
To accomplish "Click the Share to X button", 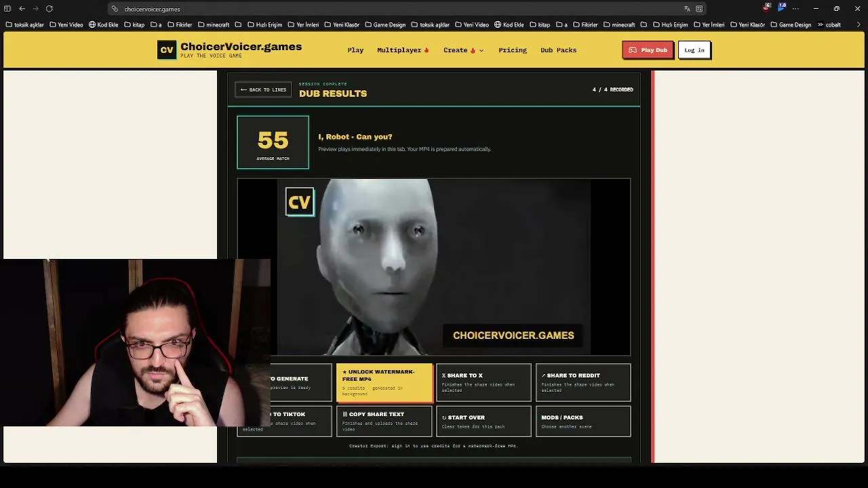I will 484,383.
